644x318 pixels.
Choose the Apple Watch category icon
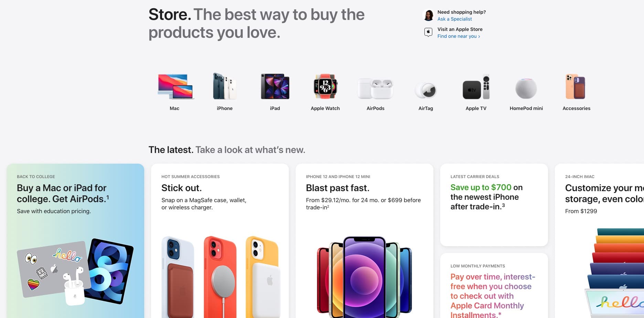[325, 86]
